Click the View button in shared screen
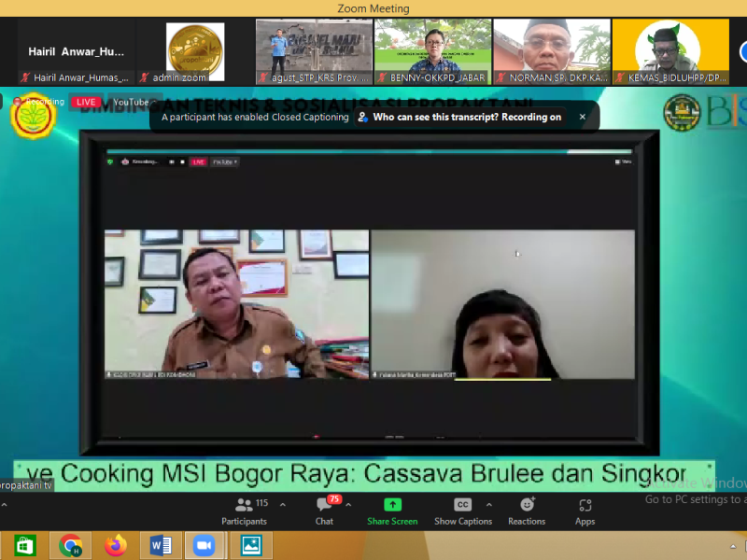The width and height of the screenshot is (747, 560). click(623, 161)
